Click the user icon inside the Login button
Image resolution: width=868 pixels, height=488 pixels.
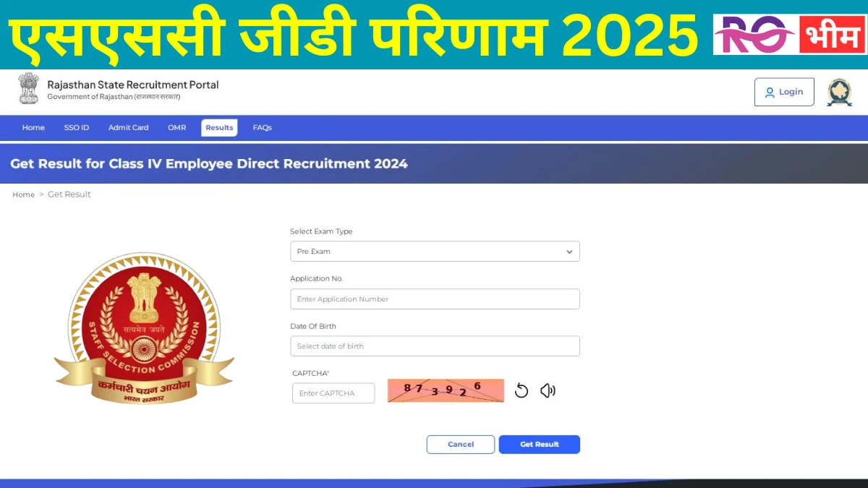(770, 92)
